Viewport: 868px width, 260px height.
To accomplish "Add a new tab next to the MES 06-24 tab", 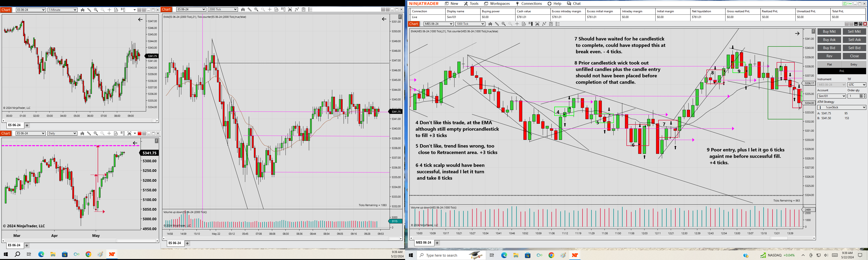I will [437, 242].
